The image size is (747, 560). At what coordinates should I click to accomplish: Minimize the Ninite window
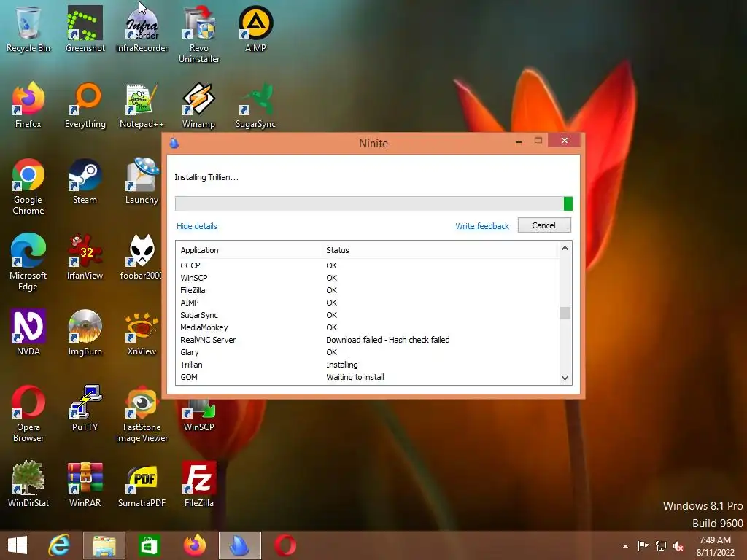pyautogui.click(x=519, y=141)
